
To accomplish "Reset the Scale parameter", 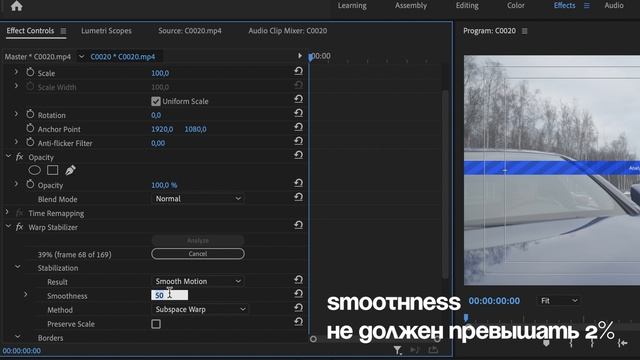I will click(x=298, y=71).
